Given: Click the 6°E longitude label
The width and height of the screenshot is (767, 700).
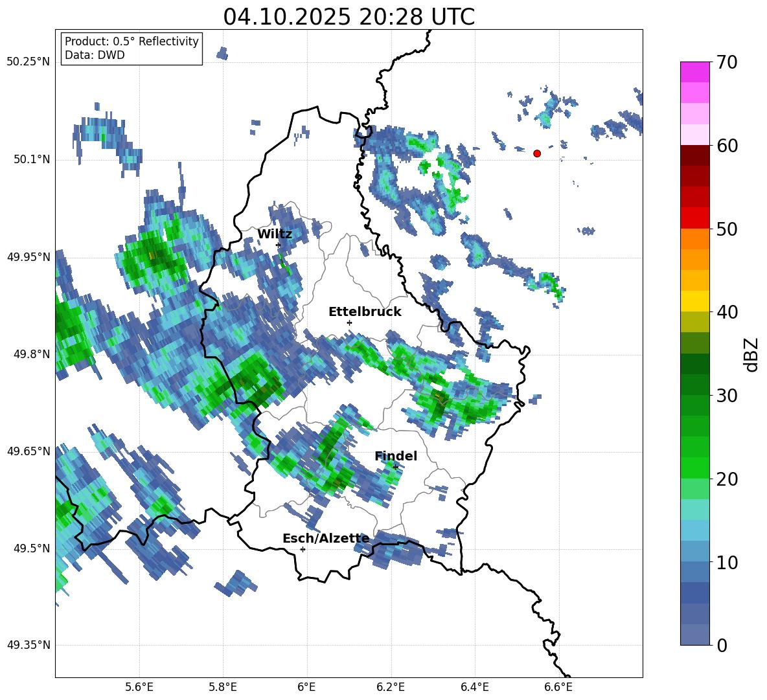Looking at the screenshot, I should pos(306,687).
